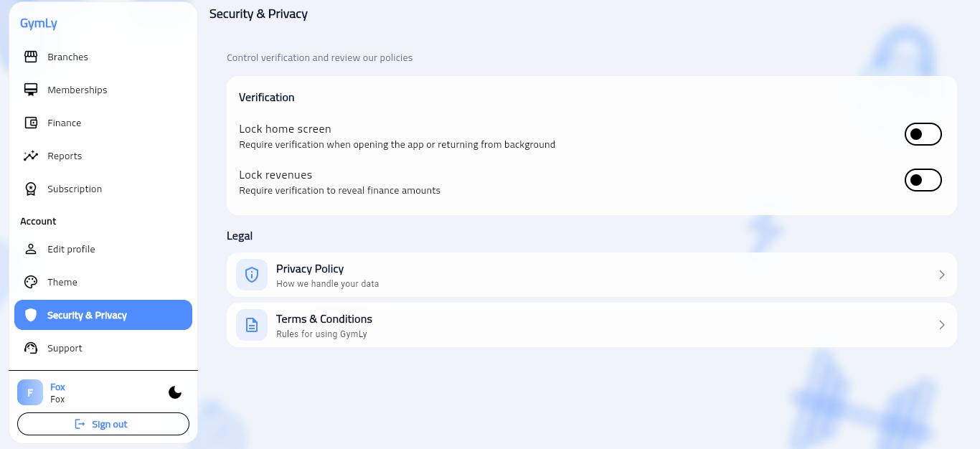Click the Lock revenues label

tap(275, 175)
